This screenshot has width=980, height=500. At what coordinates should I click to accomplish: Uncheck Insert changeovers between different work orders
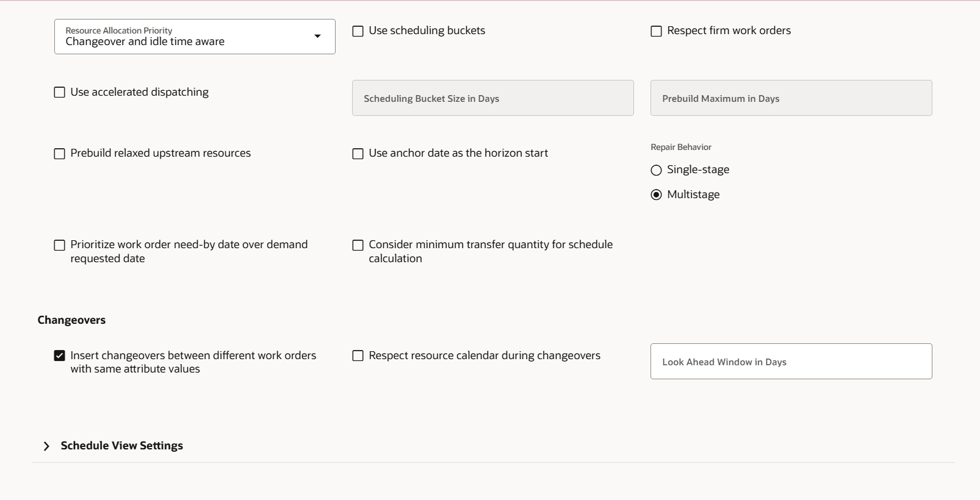(60, 355)
